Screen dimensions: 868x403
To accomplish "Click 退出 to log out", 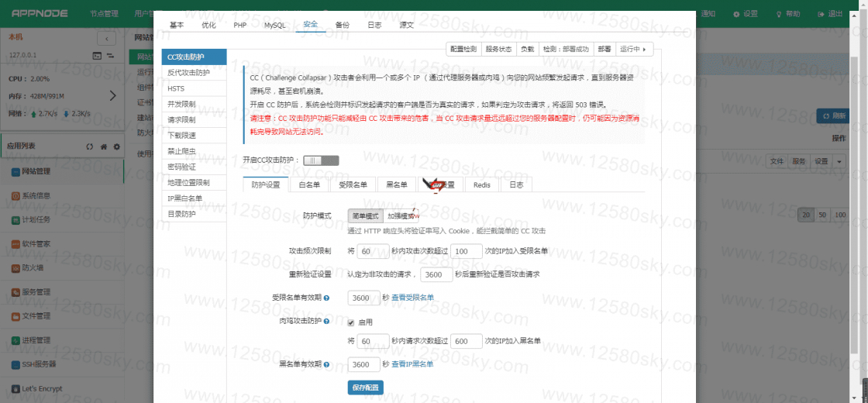I will click(x=830, y=14).
